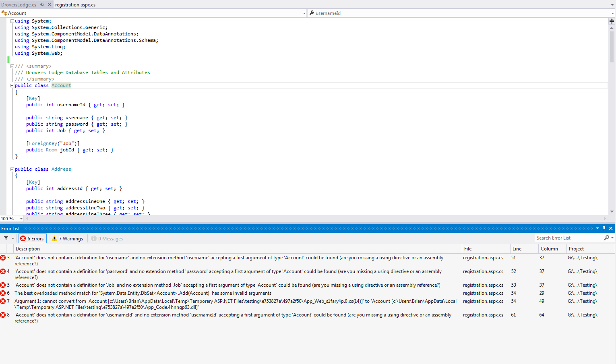Close the DroversLodge.cs tab
Viewport: 616px width, 364px height.
pyautogui.click(x=50, y=5)
